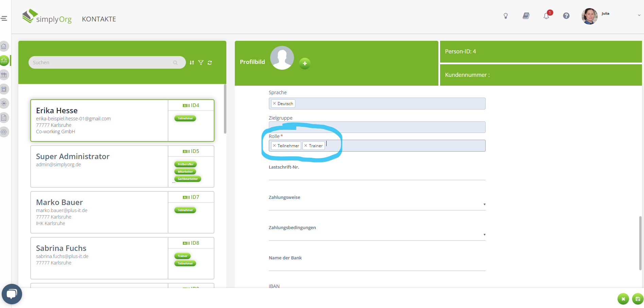The height and width of the screenshot is (308, 644).
Task: Add a profile picture with plus button
Action: click(x=305, y=64)
